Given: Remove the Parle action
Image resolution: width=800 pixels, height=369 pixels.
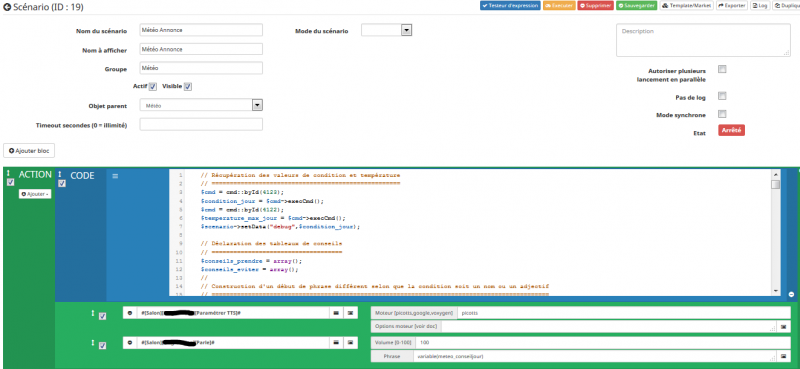Looking at the screenshot, I should [130, 342].
